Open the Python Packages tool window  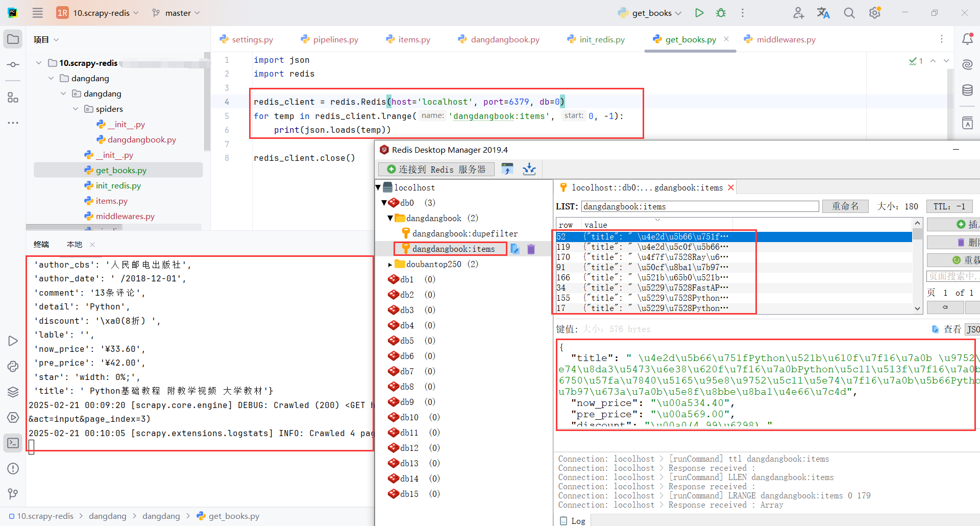(13, 392)
